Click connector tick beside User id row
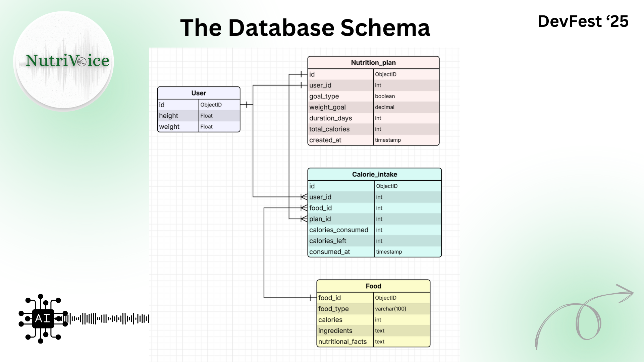 click(x=247, y=105)
